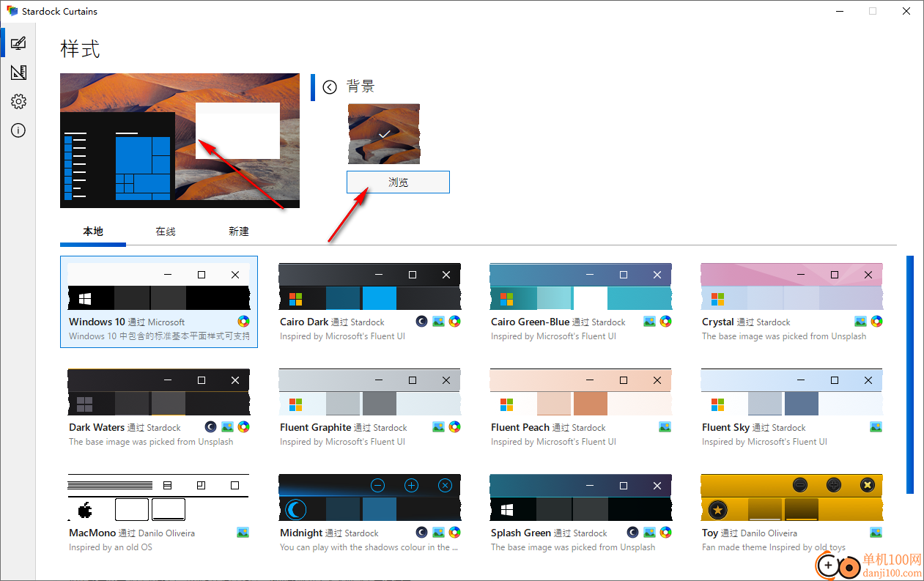
Task: Switch to the 本地 tab
Action: [93, 232]
